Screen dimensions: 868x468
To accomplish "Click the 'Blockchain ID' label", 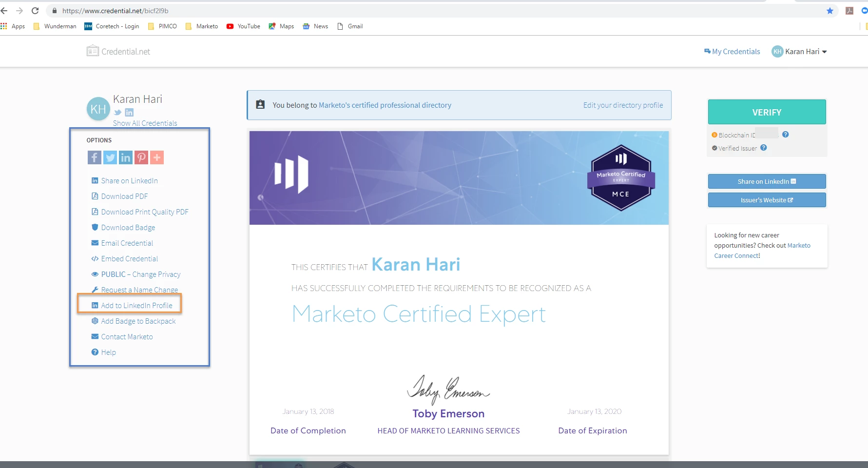I will [x=736, y=136].
